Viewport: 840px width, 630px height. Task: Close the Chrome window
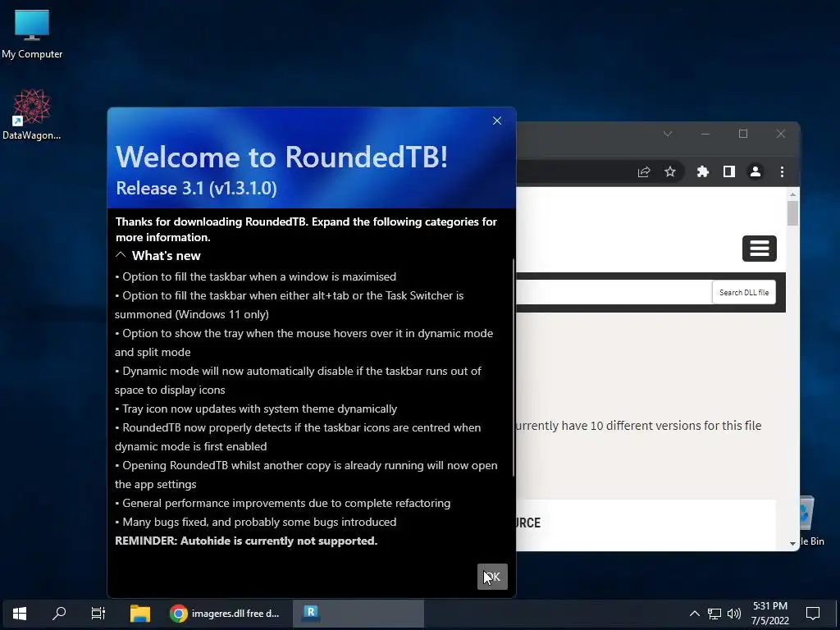tap(781, 134)
